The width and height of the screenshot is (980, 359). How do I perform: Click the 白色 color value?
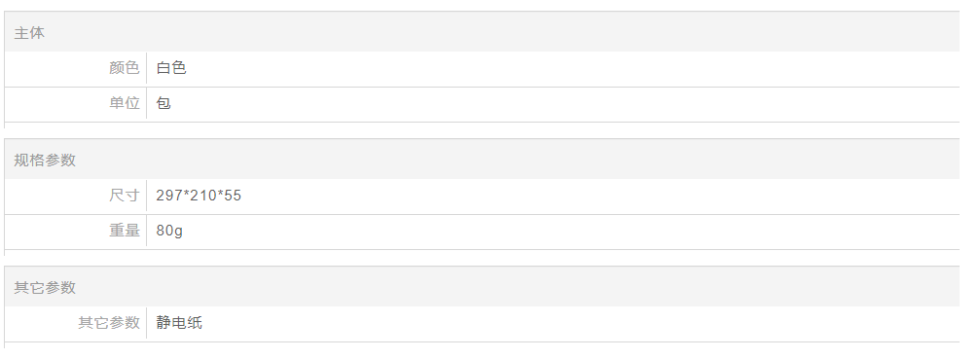(171, 67)
